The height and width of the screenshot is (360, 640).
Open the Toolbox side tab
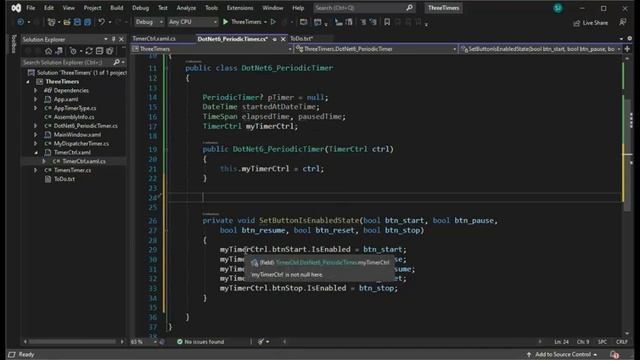point(13,43)
